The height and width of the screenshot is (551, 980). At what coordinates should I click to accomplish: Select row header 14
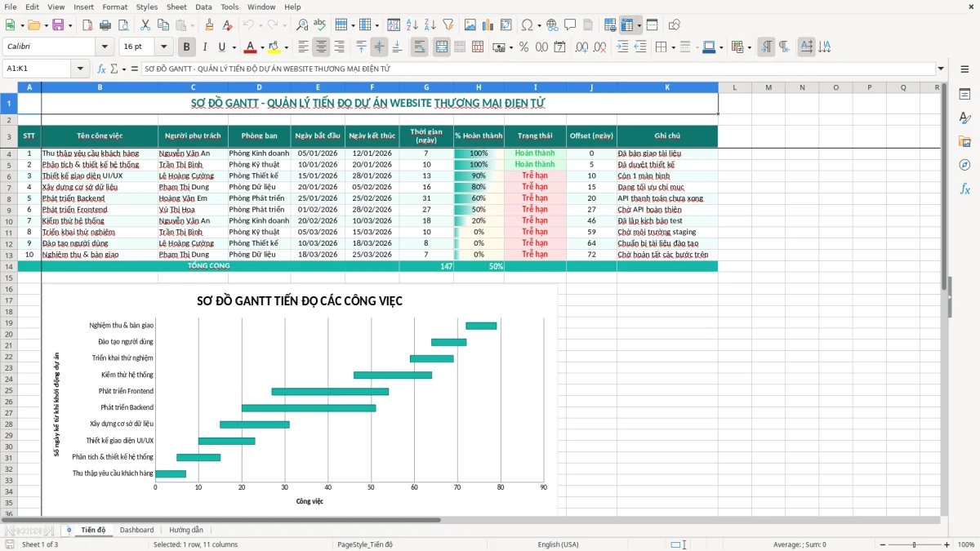click(9, 266)
